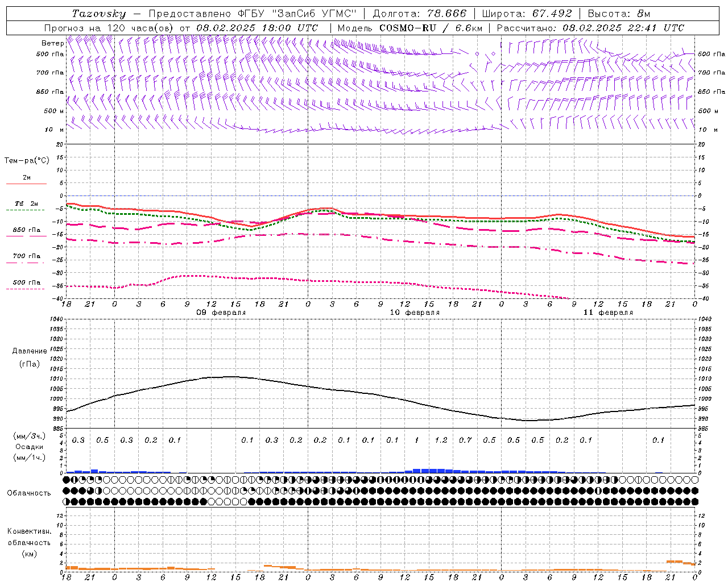Select the Конвективн. convective cloud label
This screenshot has height=582, width=728.
tap(29, 531)
